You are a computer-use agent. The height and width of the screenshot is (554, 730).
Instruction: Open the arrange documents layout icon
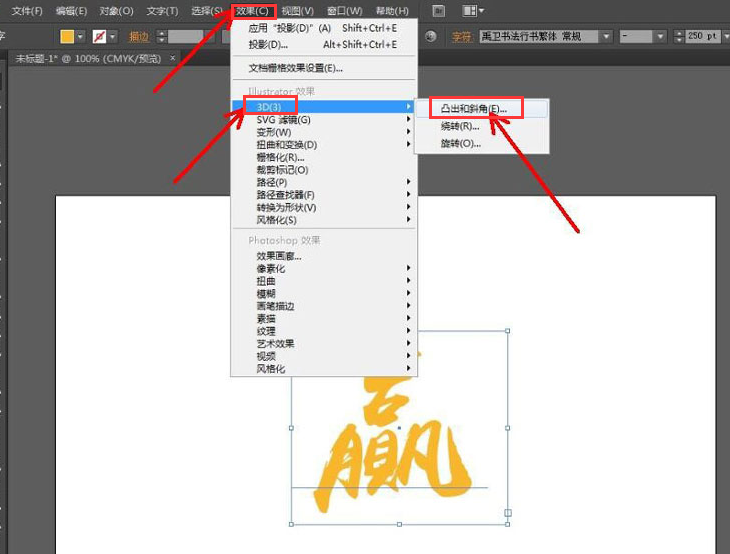pos(473,11)
